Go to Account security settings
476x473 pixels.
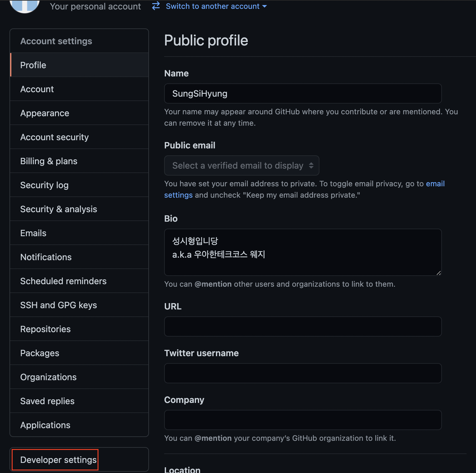pyautogui.click(x=79, y=137)
